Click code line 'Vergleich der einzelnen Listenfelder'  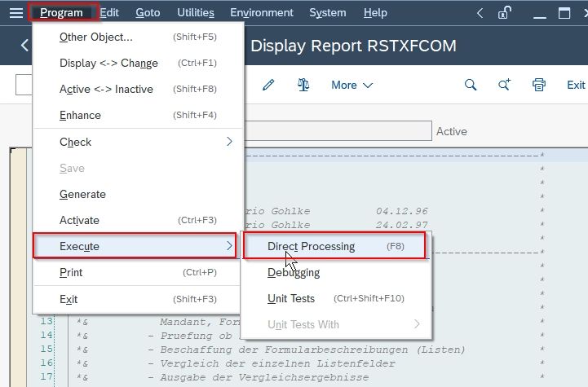[x=277, y=363]
